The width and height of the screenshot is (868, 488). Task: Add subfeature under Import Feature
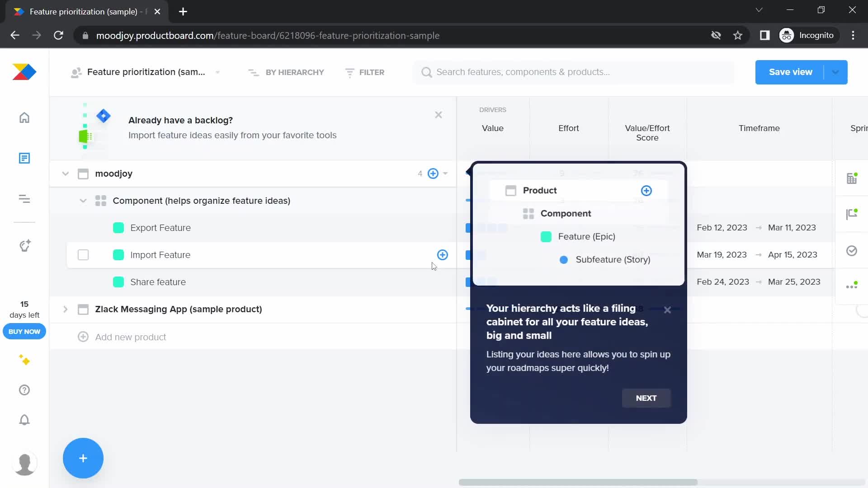tap(443, 255)
